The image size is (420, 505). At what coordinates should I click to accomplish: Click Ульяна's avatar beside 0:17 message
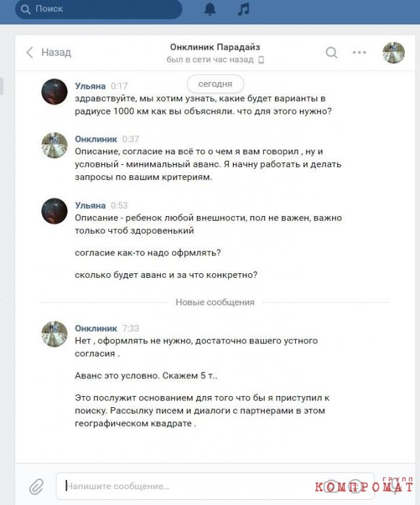(54, 92)
